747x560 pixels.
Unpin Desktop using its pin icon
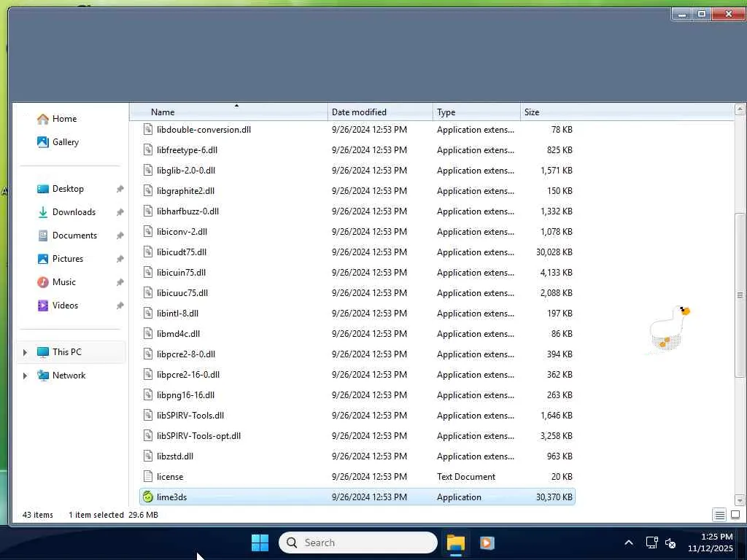120,189
